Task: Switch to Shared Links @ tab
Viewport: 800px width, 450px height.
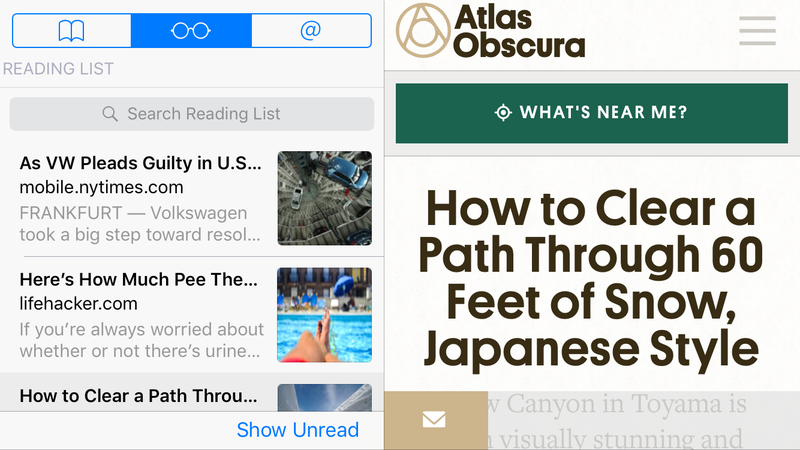Action: coord(311,31)
